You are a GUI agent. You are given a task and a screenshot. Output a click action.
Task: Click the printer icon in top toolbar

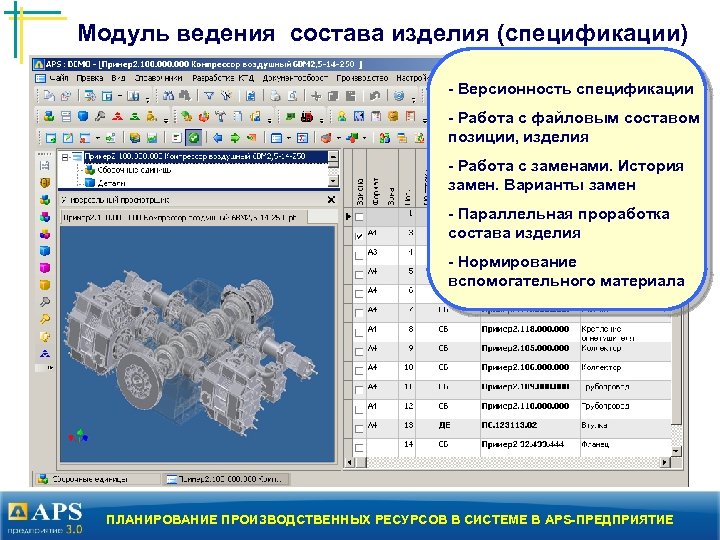tap(275, 96)
